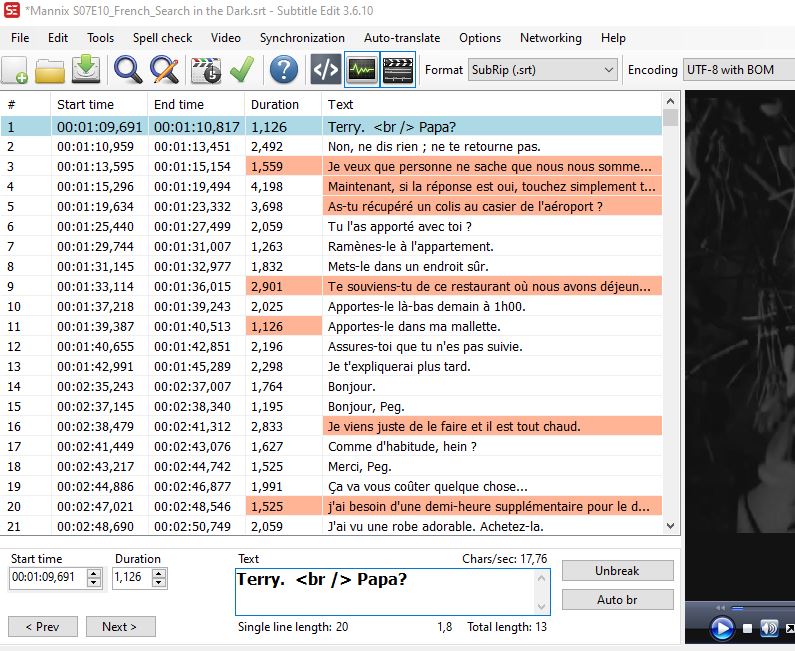This screenshot has width=795, height=651.
Task: Play the video with the blue play button
Action: pos(721,628)
